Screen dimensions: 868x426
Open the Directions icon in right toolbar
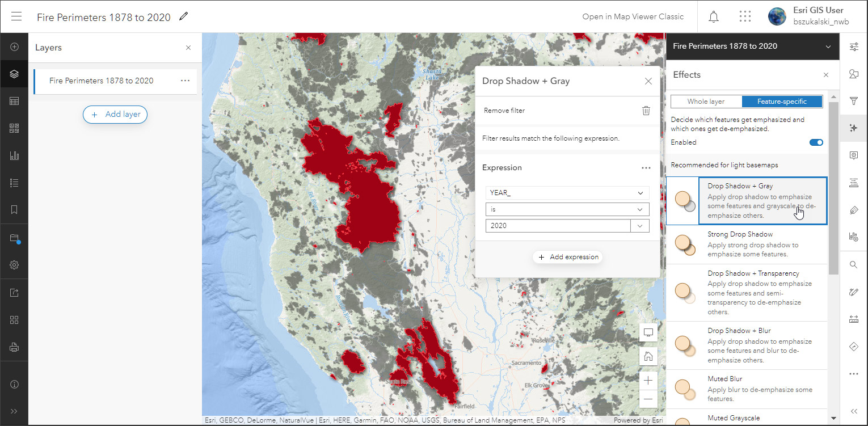(854, 347)
